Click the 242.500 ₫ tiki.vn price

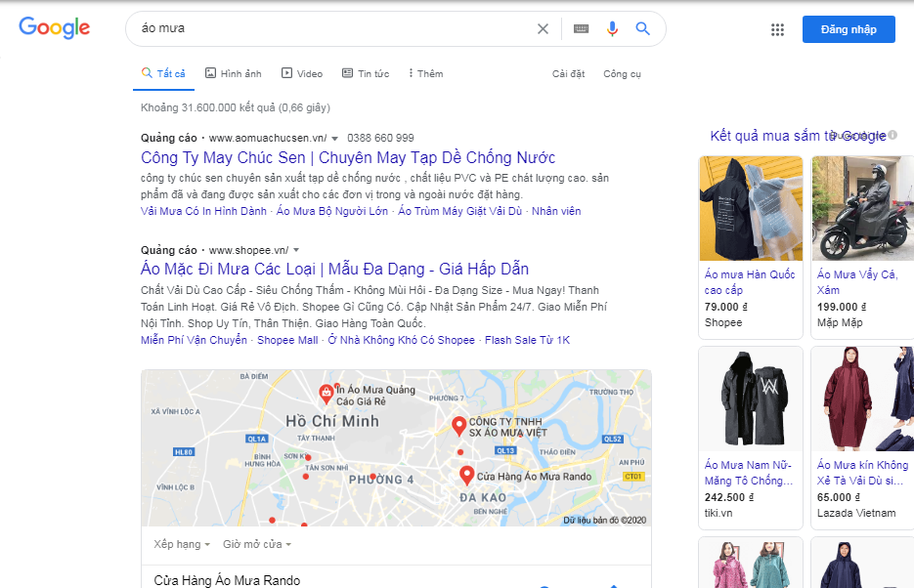728,497
